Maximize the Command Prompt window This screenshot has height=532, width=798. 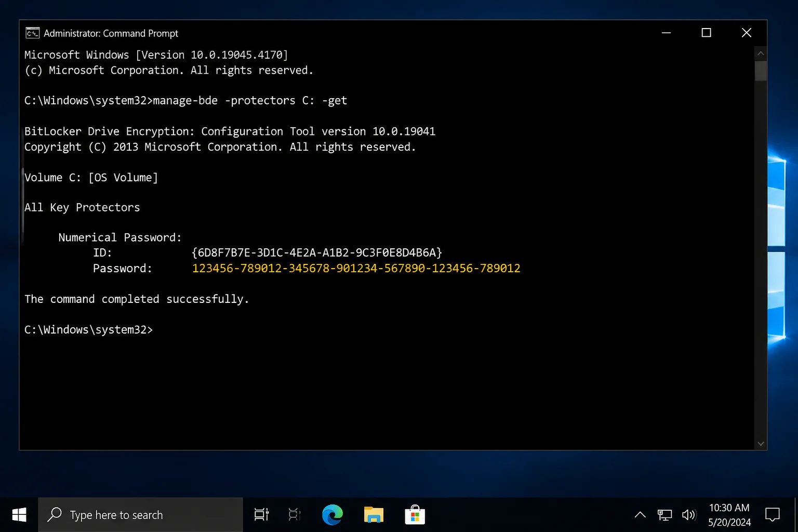click(x=706, y=33)
